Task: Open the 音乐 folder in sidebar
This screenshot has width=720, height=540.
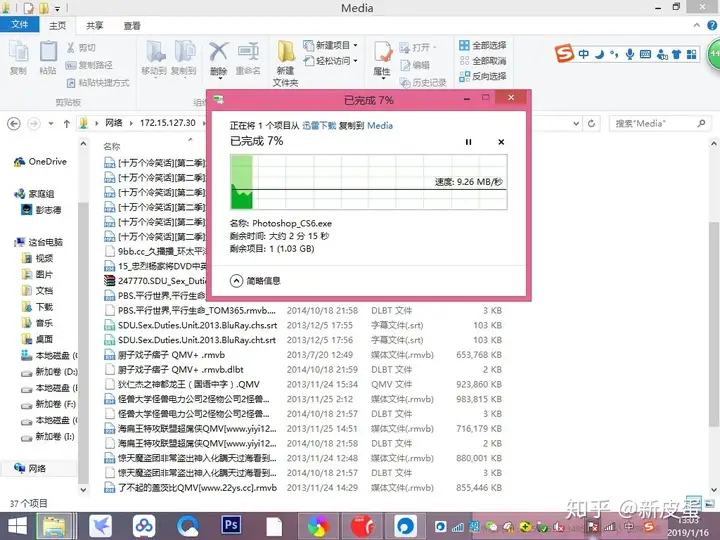Action: pyautogui.click(x=39, y=323)
